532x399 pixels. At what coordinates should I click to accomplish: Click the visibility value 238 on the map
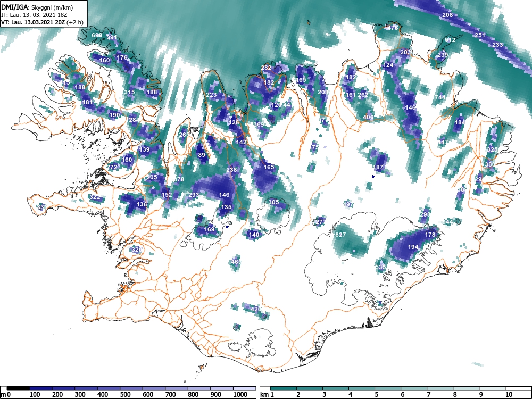[231, 170]
